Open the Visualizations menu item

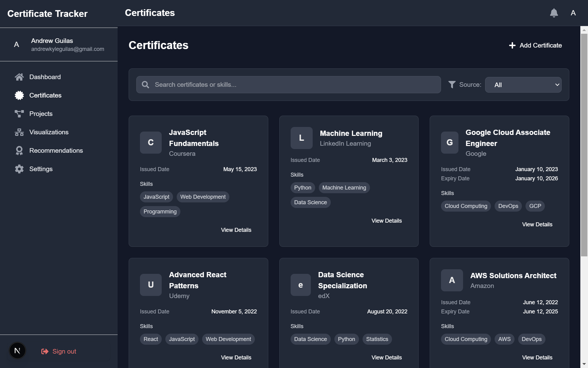[49, 132]
